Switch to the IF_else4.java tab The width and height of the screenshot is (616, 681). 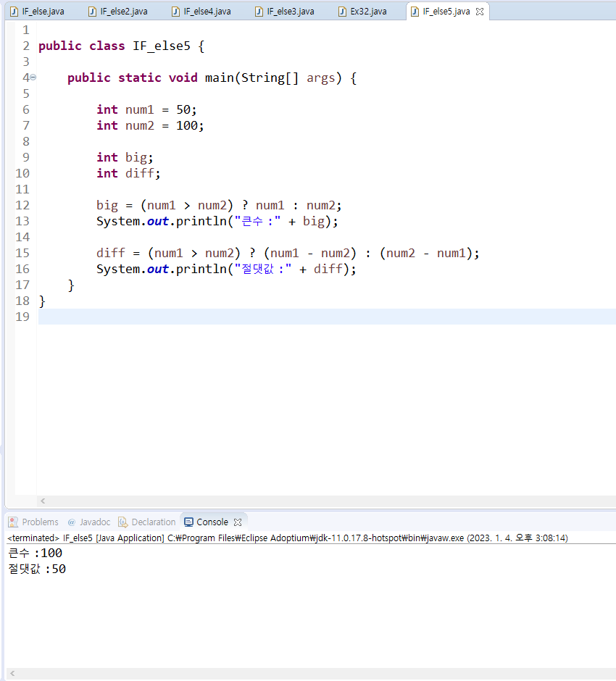click(201, 12)
